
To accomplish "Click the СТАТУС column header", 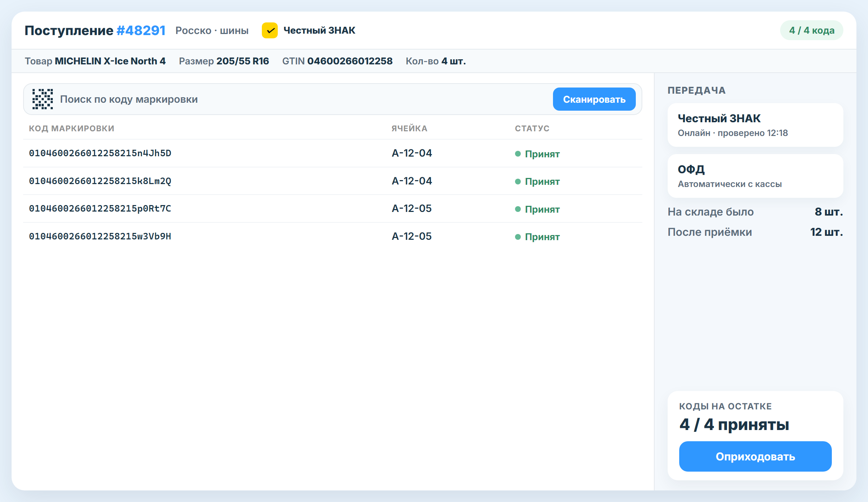I will (532, 128).
